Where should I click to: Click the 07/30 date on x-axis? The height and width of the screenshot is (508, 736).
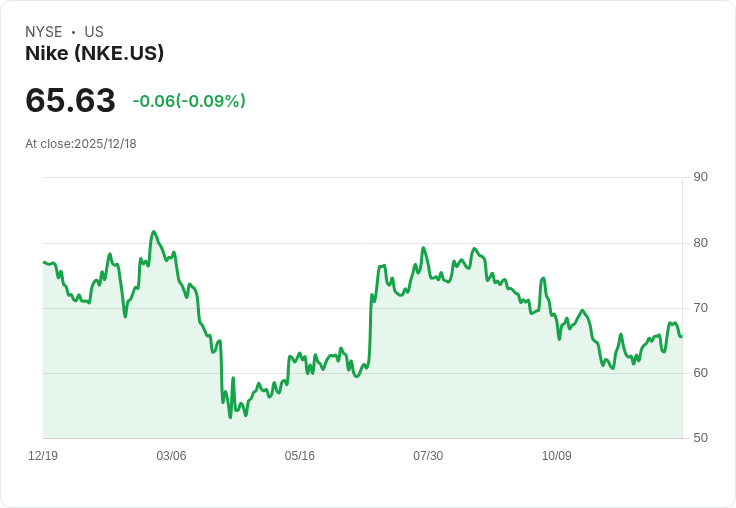(428, 456)
